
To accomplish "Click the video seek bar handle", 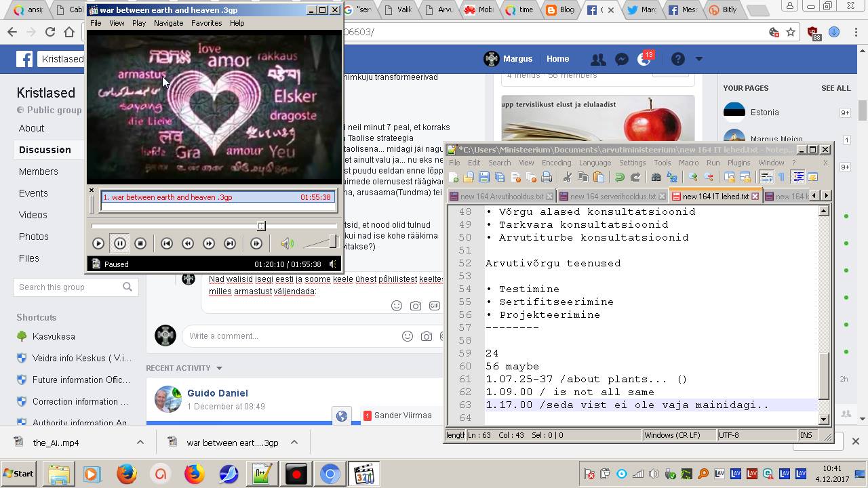I will pos(261,226).
